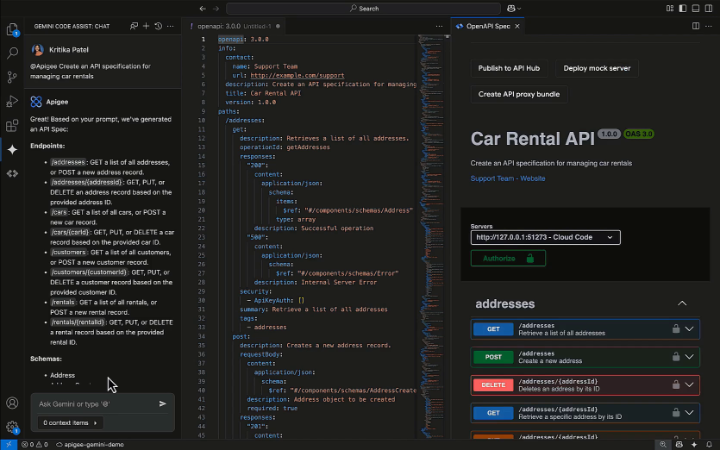Click Deploy mock server button
The image size is (720, 450).
596,68
